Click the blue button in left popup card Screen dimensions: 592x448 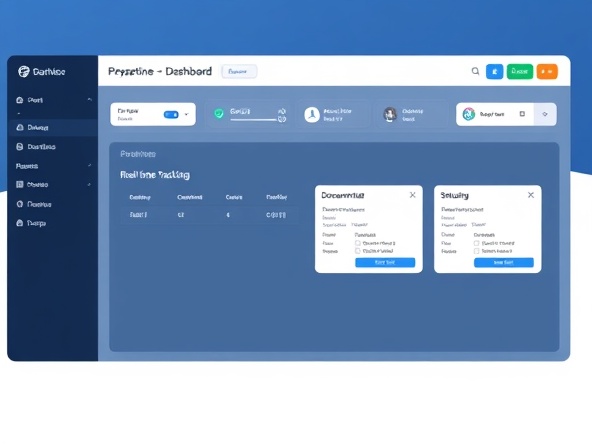click(385, 262)
